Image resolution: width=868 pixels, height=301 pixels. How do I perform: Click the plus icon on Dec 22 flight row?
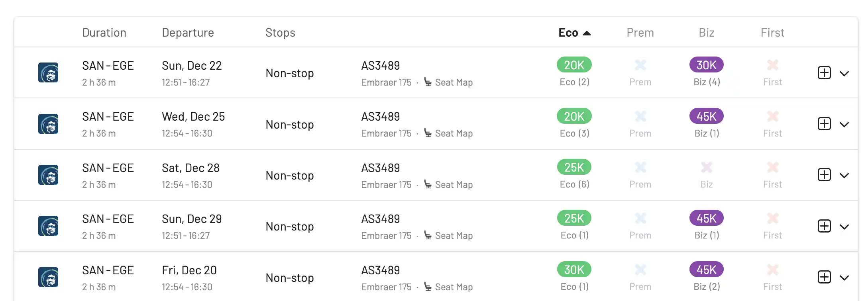[824, 73]
